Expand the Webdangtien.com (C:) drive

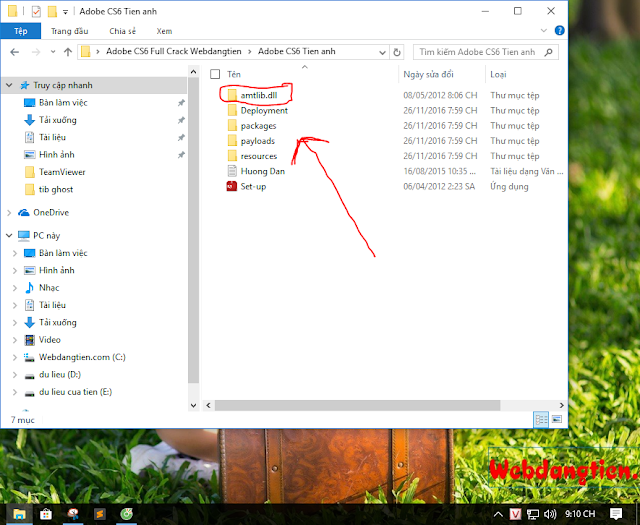click(x=15, y=357)
